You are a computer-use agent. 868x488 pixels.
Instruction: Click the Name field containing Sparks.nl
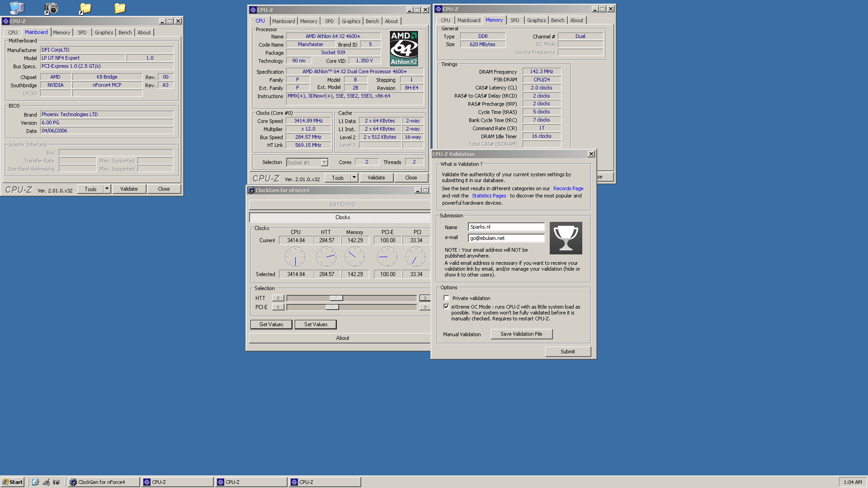(506, 227)
